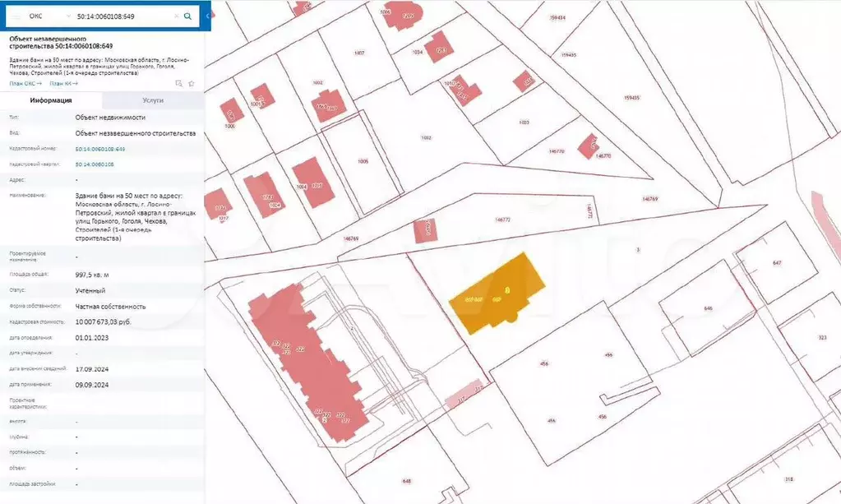Click parcel 1005 on the map

(363, 161)
